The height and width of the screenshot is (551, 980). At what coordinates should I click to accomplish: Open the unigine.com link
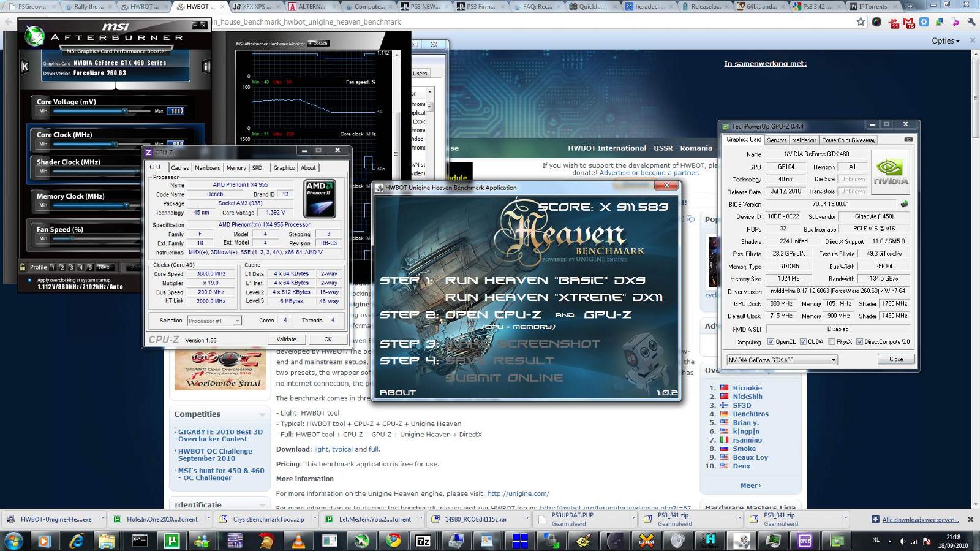tap(518, 493)
